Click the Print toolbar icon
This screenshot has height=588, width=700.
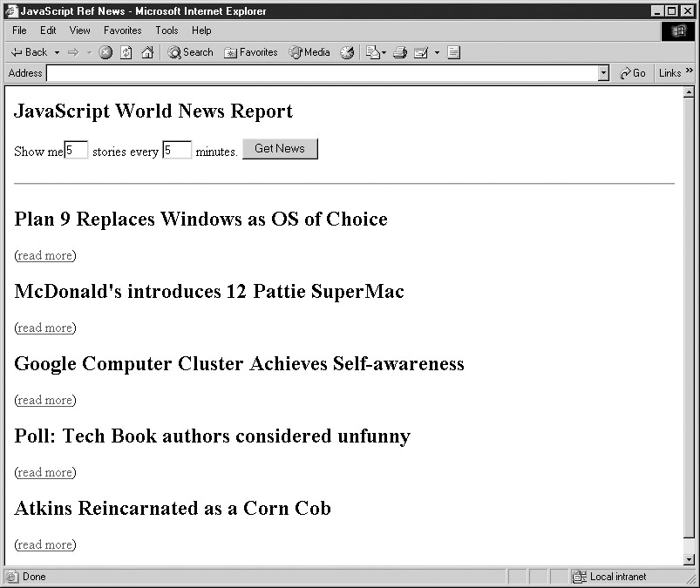click(x=400, y=52)
